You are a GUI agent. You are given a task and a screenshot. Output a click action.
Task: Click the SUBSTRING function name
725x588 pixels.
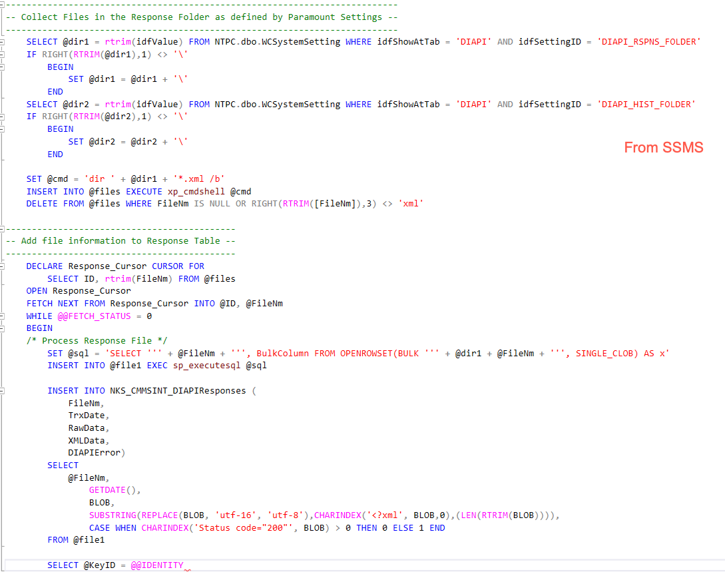[113, 515]
